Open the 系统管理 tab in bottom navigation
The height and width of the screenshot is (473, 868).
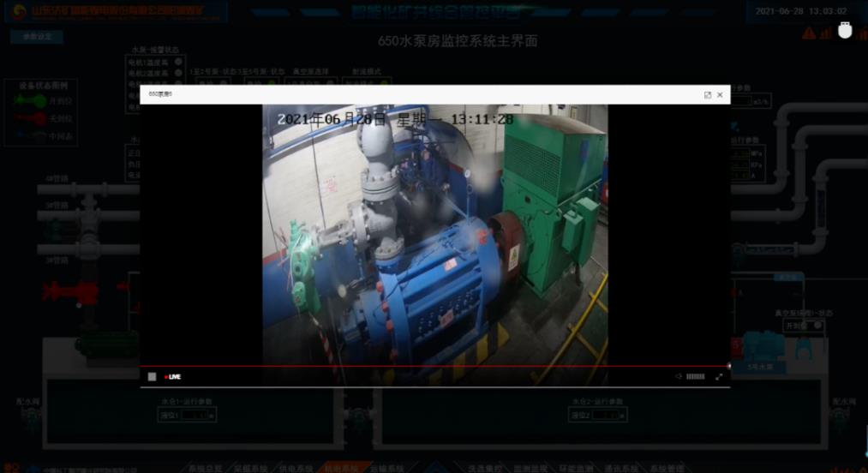[x=667, y=468]
